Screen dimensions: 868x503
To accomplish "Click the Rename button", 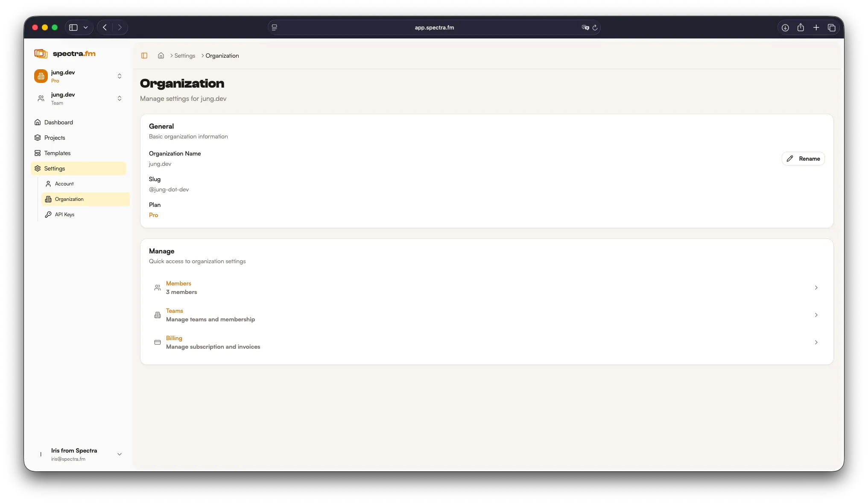I will (x=803, y=159).
